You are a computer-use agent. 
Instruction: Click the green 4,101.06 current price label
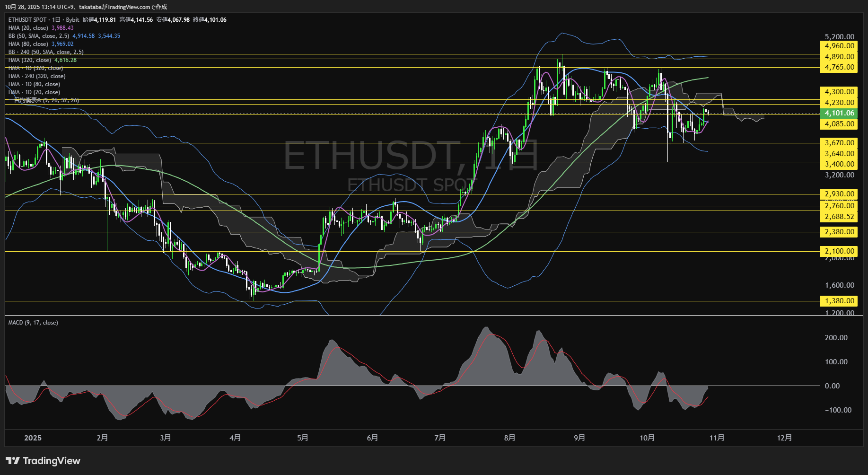(839, 113)
